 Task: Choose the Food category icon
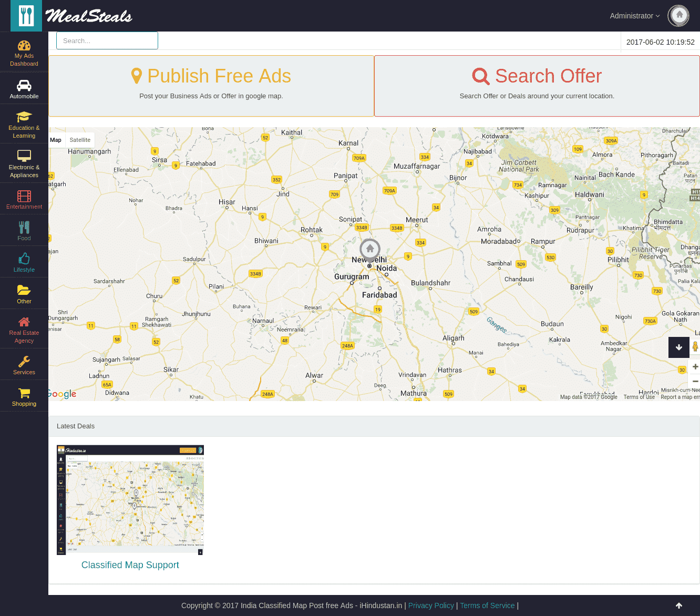pos(24,228)
